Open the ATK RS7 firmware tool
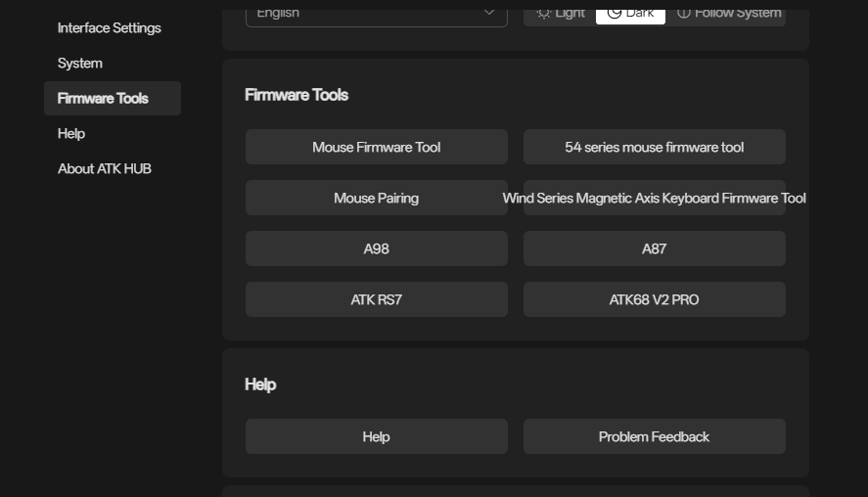The image size is (868, 497). pos(377,299)
